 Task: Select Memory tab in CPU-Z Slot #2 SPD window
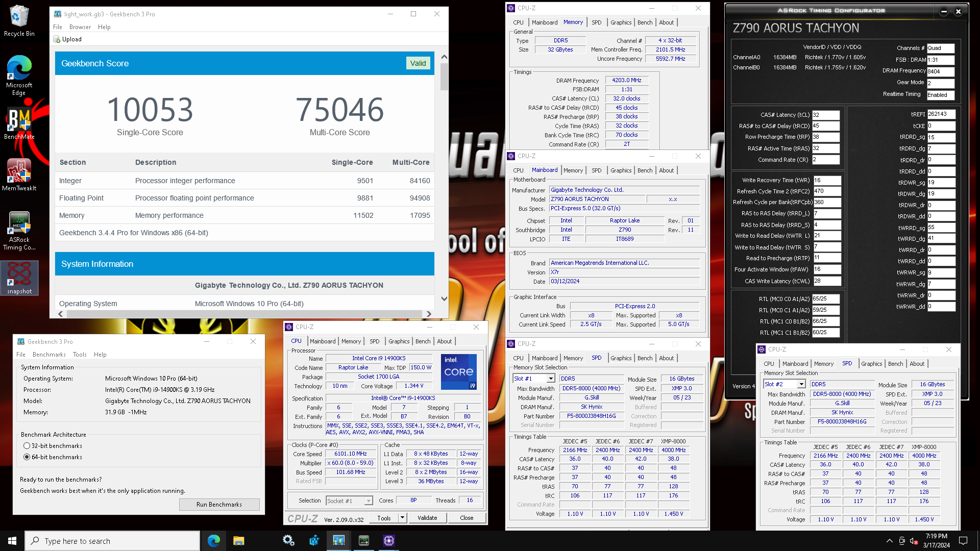coord(824,364)
